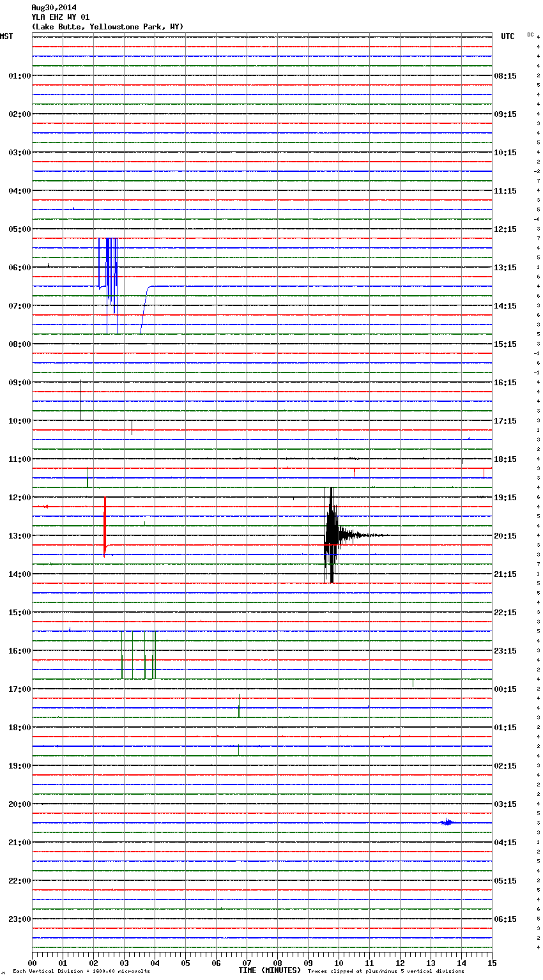Click the small blue seismic burst near 20:30

(448, 823)
